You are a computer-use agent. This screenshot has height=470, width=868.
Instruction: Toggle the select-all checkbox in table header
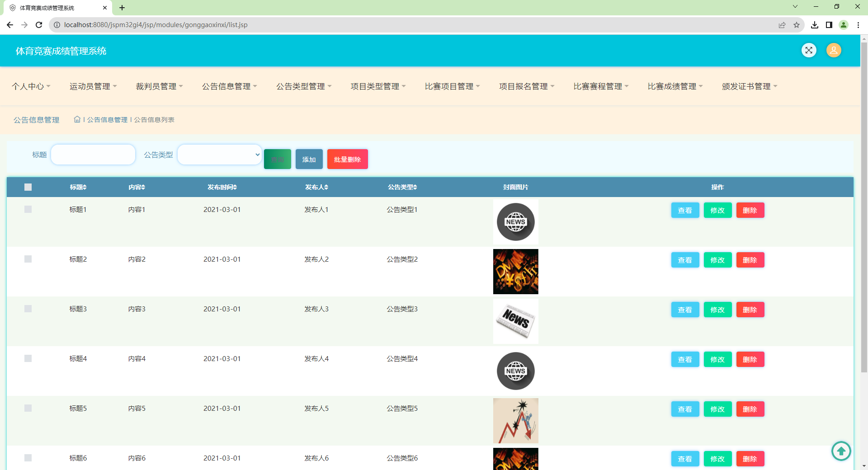coord(28,187)
